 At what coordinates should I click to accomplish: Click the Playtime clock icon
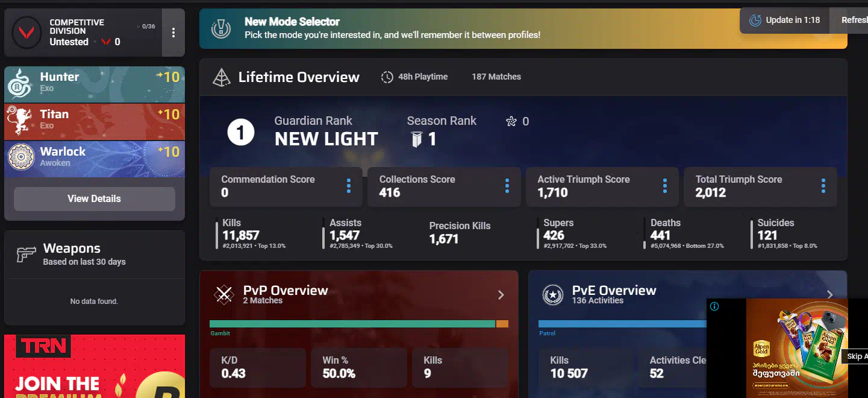point(387,77)
